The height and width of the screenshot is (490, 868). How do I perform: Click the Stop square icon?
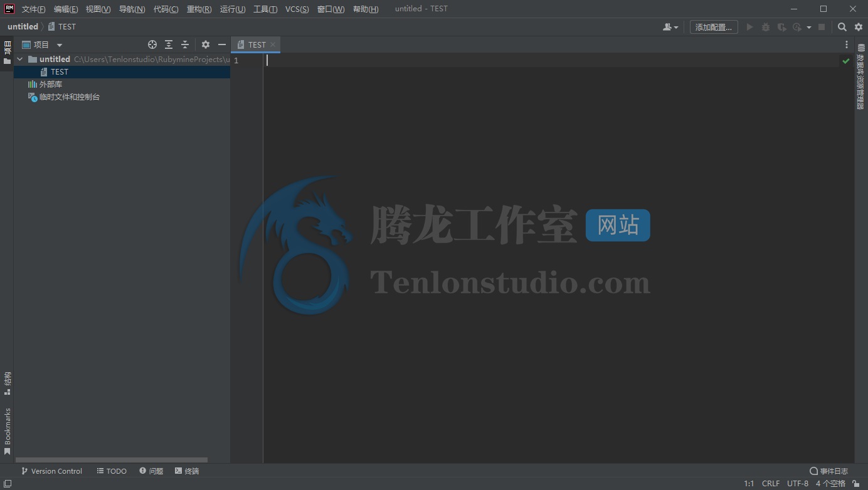coord(822,27)
